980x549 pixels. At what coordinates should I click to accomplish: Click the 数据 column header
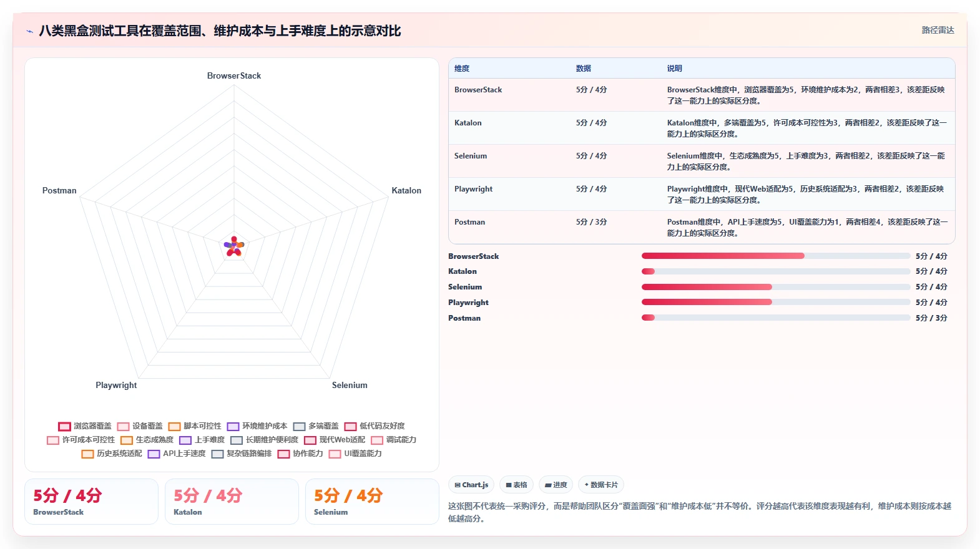pos(584,69)
